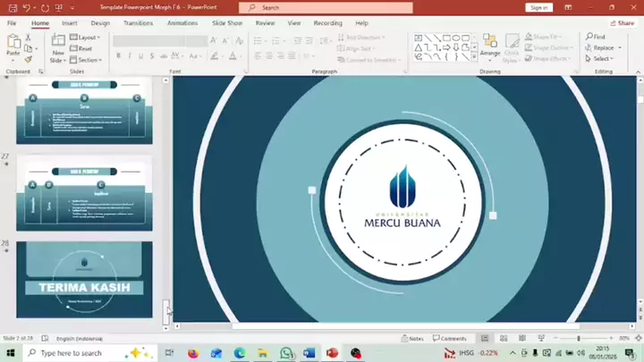The height and width of the screenshot is (362, 644).
Task: Click the Share button
Action: pyautogui.click(x=623, y=23)
